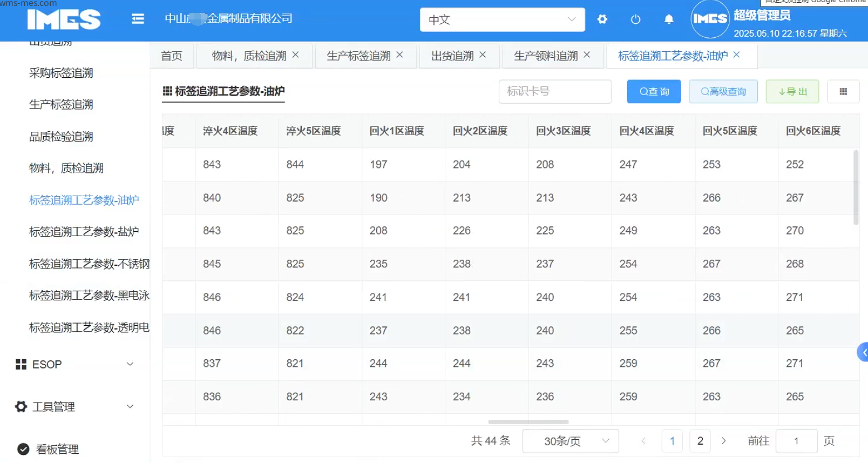Viewport: 868px width, 463px height.
Task: Switch to the 首页 tab
Action: point(172,56)
